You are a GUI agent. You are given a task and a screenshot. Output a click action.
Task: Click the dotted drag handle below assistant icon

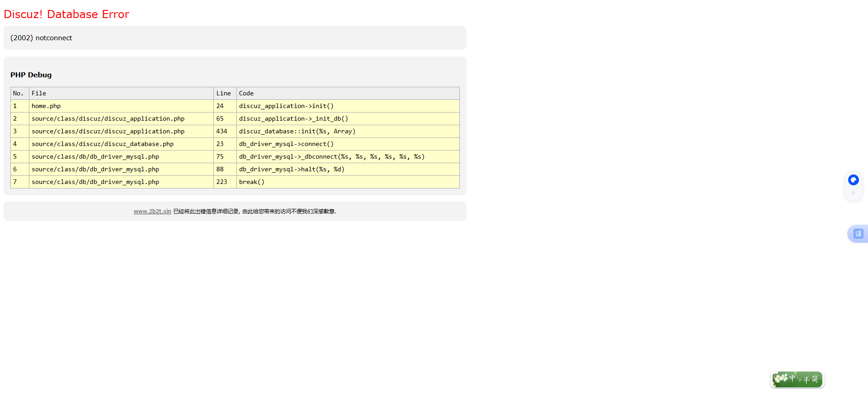[x=854, y=193]
